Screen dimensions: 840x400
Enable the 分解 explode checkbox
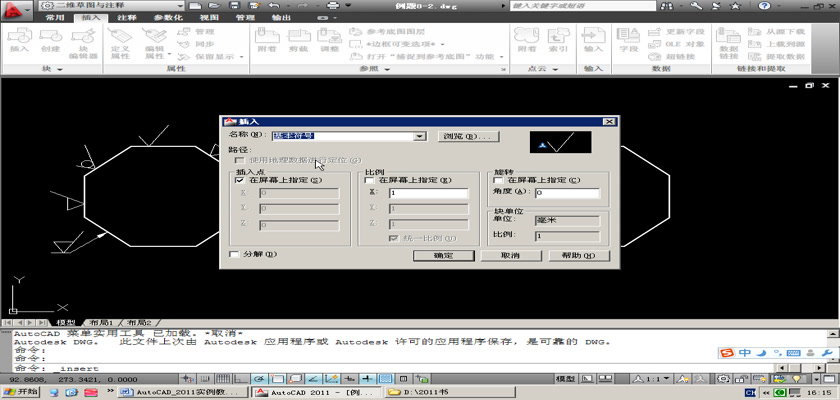tap(234, 254)
